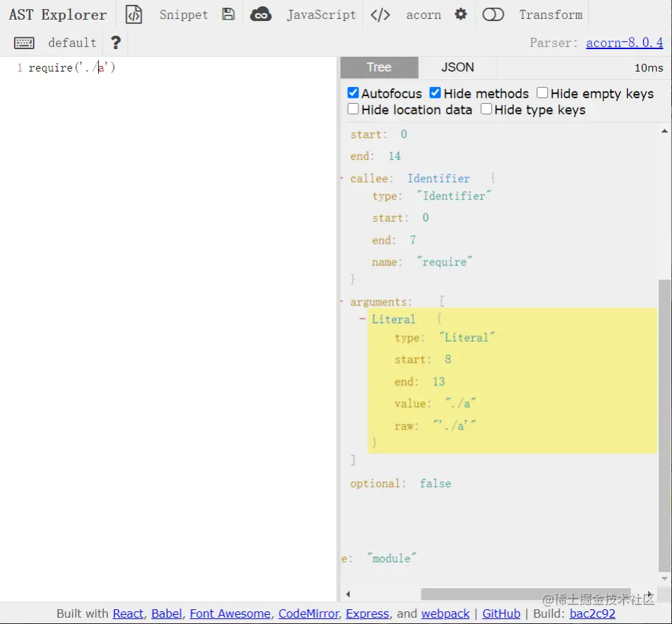This screenshot has width=672, height=624.
Task: Open the acorn-8.0.4 parser link
Action: tap(624, 42)
